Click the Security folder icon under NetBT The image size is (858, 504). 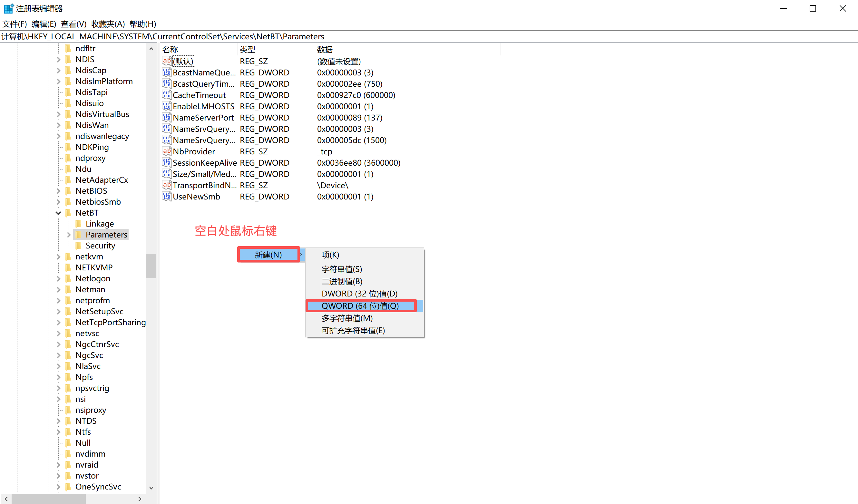pos(79,245)
